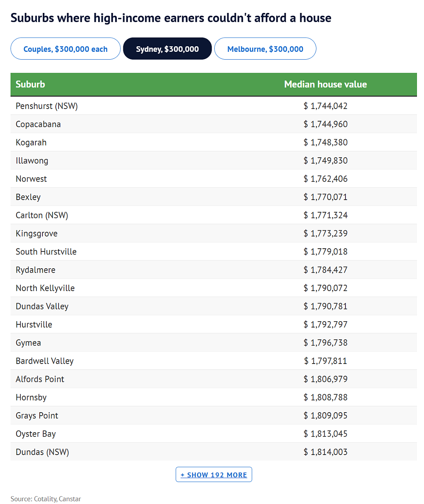The image size is (424, 504).
Task: Select the Copacabana suburb row
Action: 214,124
